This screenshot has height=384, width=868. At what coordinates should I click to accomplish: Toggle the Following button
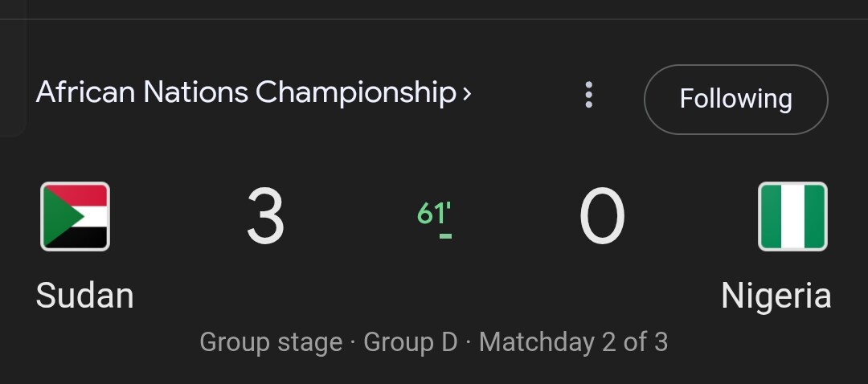coord(735,100)
